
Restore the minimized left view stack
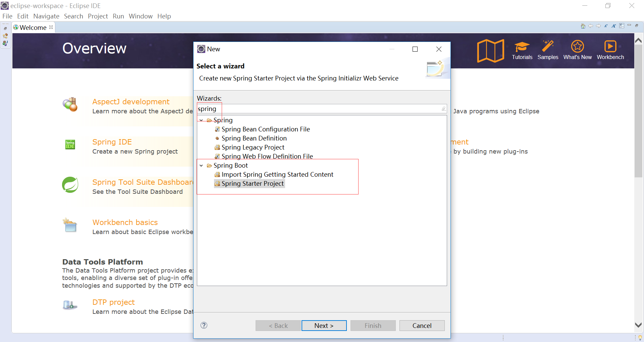click(5, 28)
